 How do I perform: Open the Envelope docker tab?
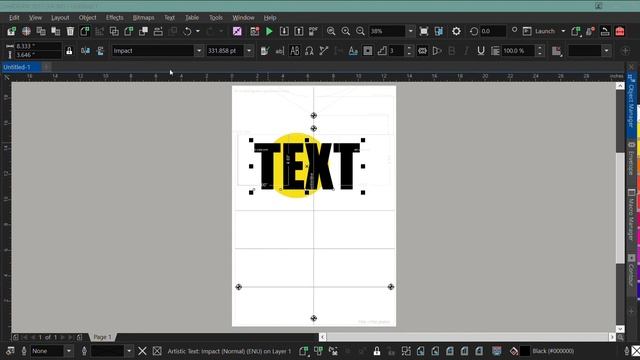click(631, 159)
